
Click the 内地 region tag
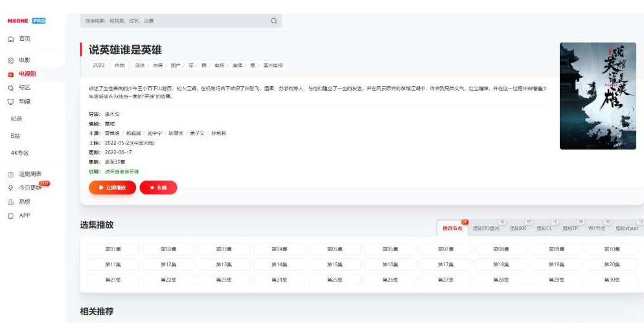click(119, 65)
